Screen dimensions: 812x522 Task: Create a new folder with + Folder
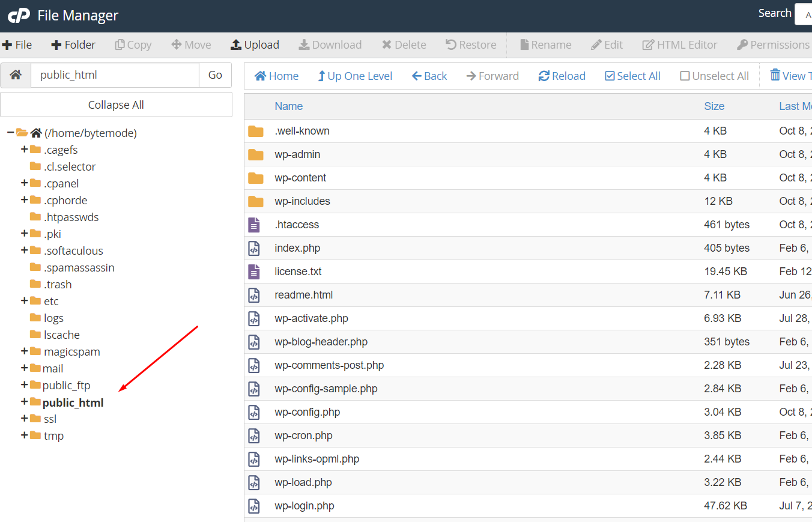point(73,45)
